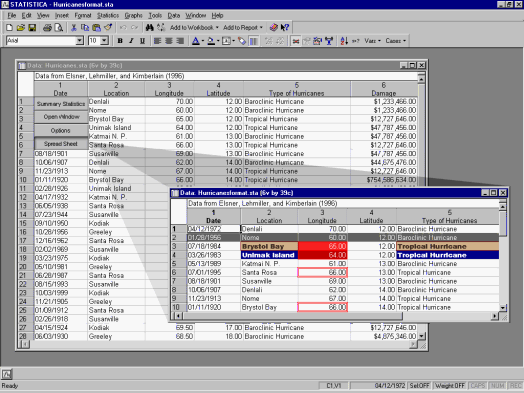Viewport: 524px width, 393px height.
Task: Select the red Longitude cell 65.00
Action: pyautogui.click(x=322, y=246)
